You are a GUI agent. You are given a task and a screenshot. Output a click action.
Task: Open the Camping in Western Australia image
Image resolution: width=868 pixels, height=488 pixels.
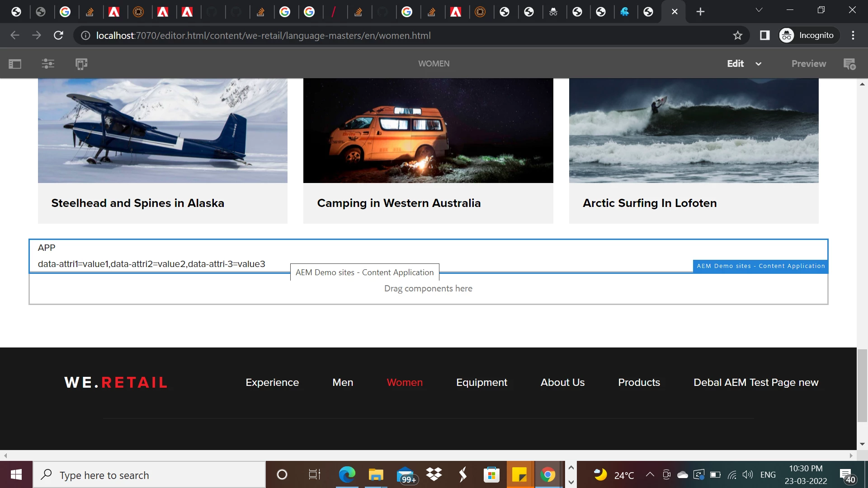[x=428, y=131]
